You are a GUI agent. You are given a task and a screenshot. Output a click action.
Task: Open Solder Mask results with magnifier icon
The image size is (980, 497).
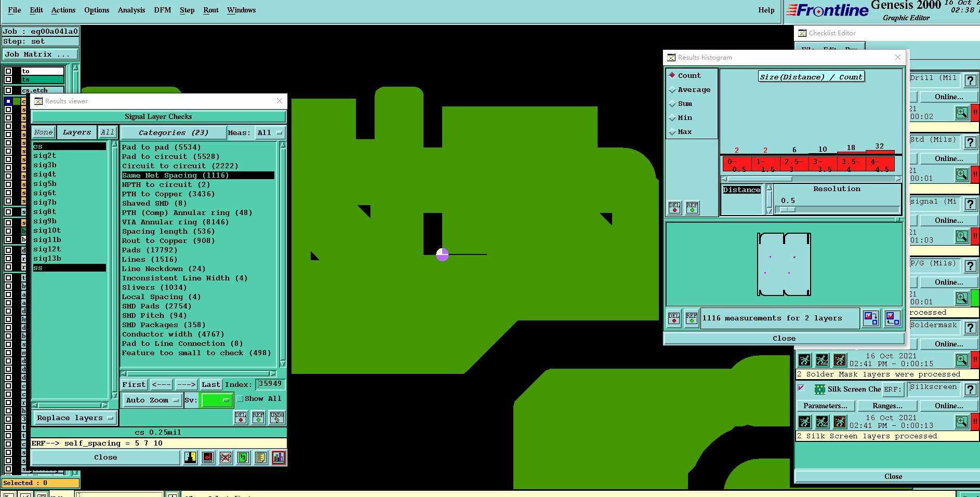point(962,360)
